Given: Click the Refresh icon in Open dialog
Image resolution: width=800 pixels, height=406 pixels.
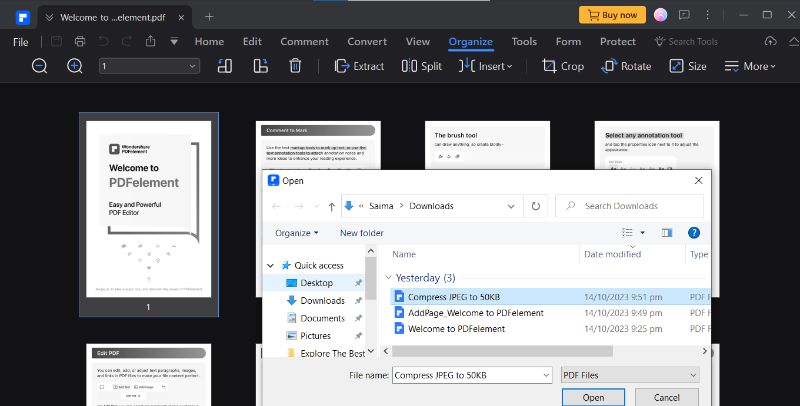Looking at the screenshot, I should [x=535, y=206].
